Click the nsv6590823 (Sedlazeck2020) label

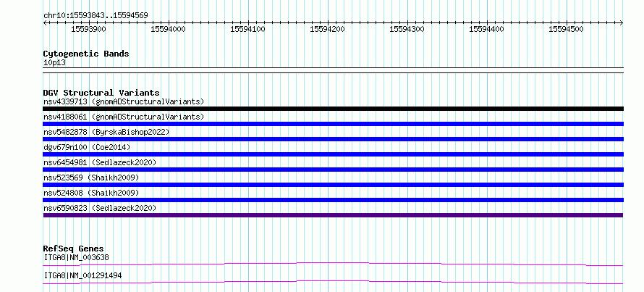[x=100, y=208]
